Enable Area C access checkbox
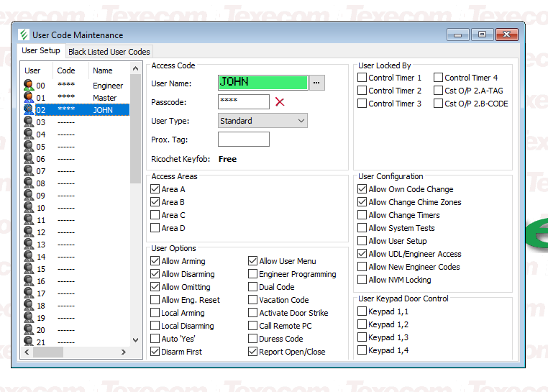The image size is (548, 392). coord(155,215)
